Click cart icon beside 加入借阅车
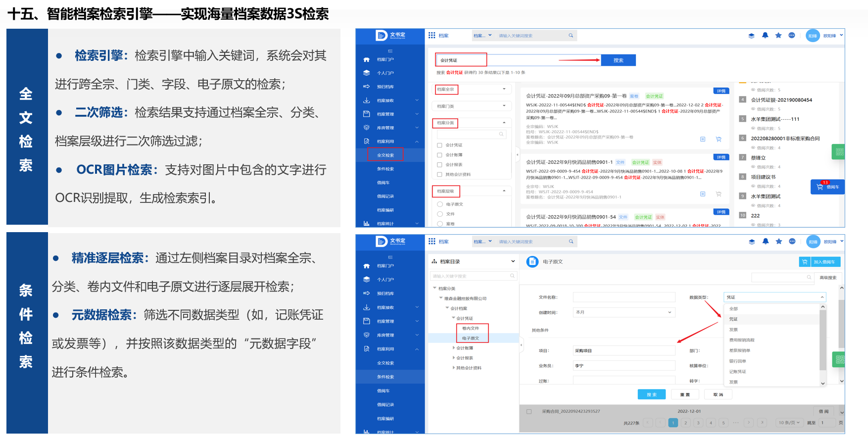 click(805, 262)
